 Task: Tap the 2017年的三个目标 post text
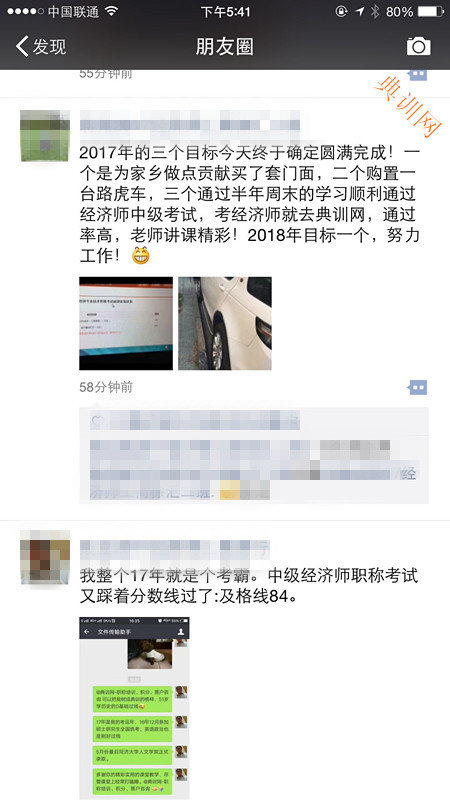[250, 204]
